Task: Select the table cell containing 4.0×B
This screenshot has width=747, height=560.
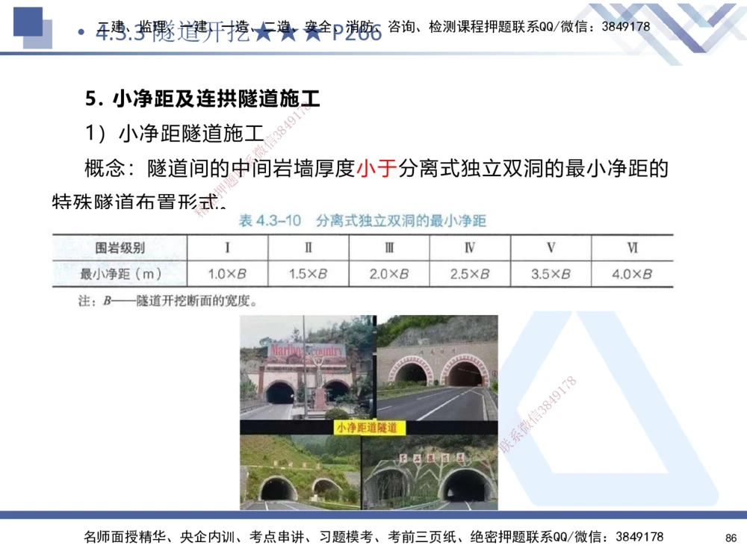Action: point(634,273)
